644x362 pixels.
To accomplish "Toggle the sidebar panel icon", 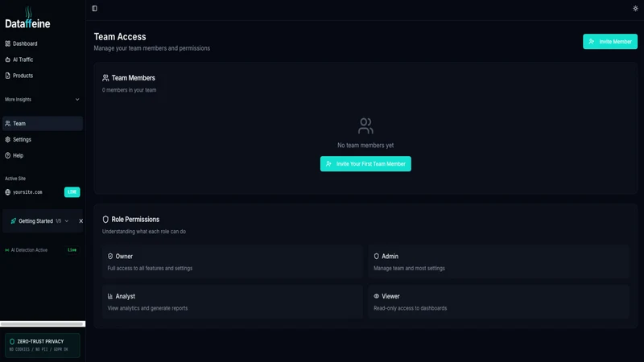I will click(x=94, y=8).
